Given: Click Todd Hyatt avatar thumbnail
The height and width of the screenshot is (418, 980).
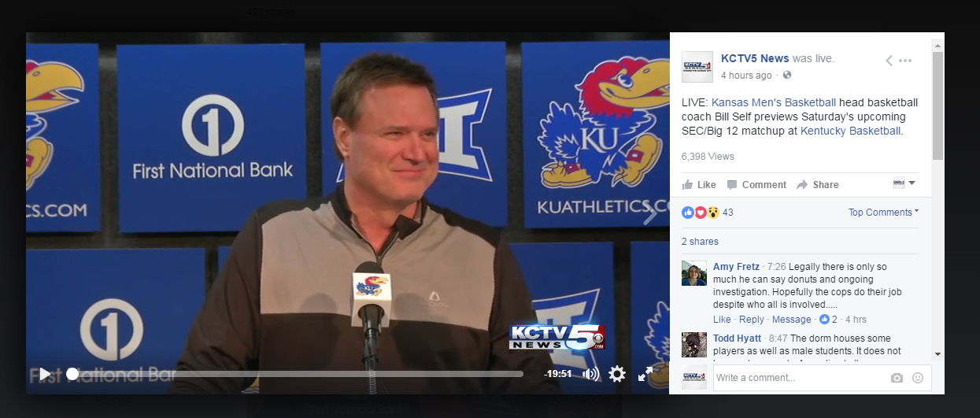Looking at the screenshot, I should click(x=694, y=345).
